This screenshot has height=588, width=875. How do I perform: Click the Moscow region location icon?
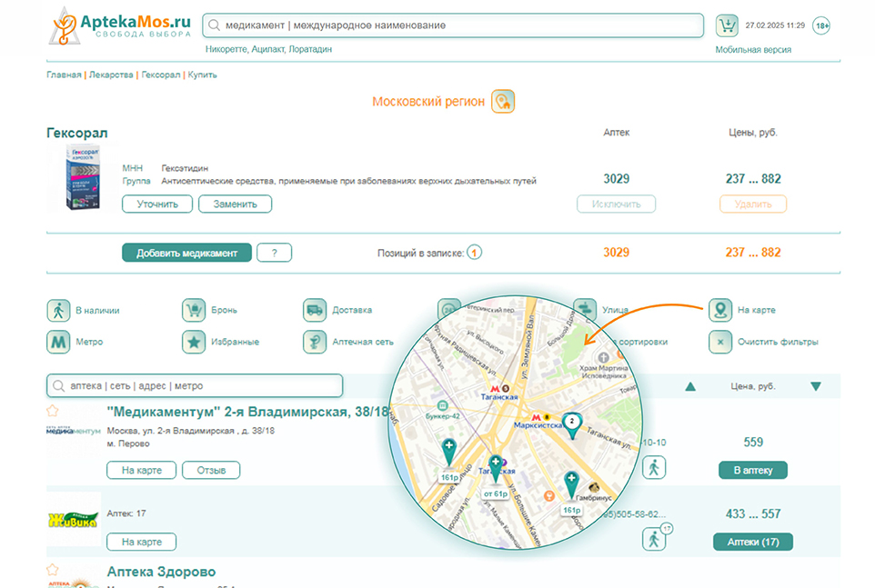(x=503, y=102)
